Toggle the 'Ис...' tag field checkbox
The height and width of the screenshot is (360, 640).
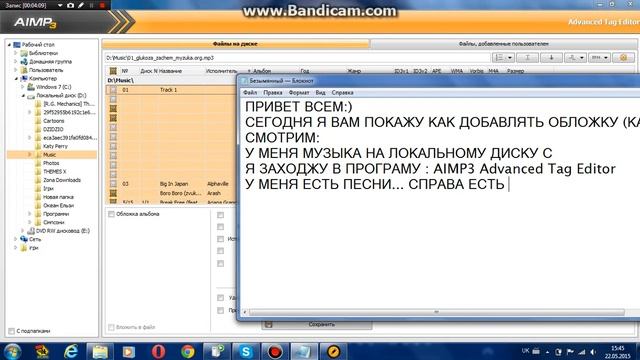tap(220, 239)
